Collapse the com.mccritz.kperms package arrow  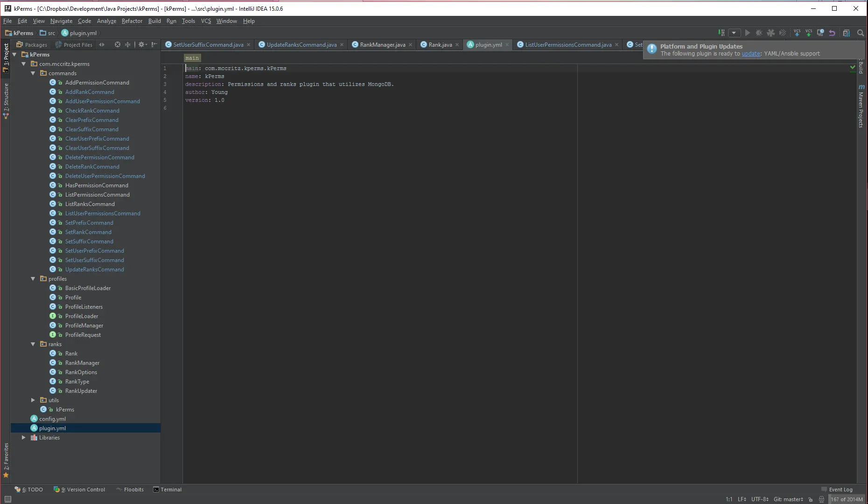pyautogui.click(x=24, y=64)
